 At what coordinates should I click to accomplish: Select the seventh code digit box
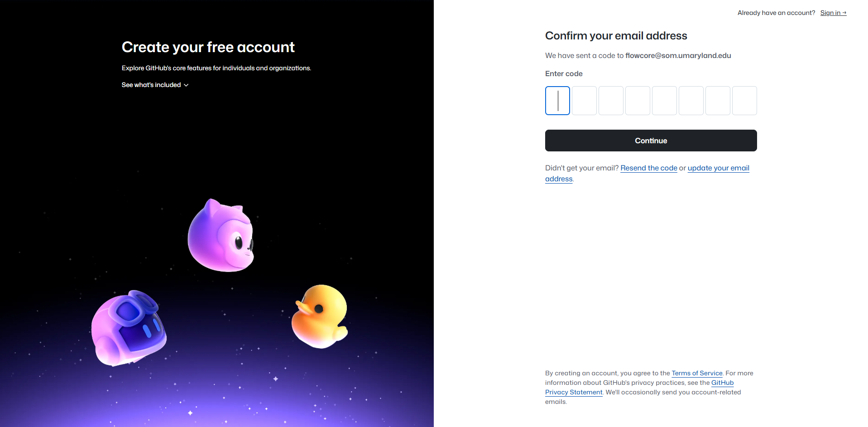pyautogui.click(x=718, y=101)
